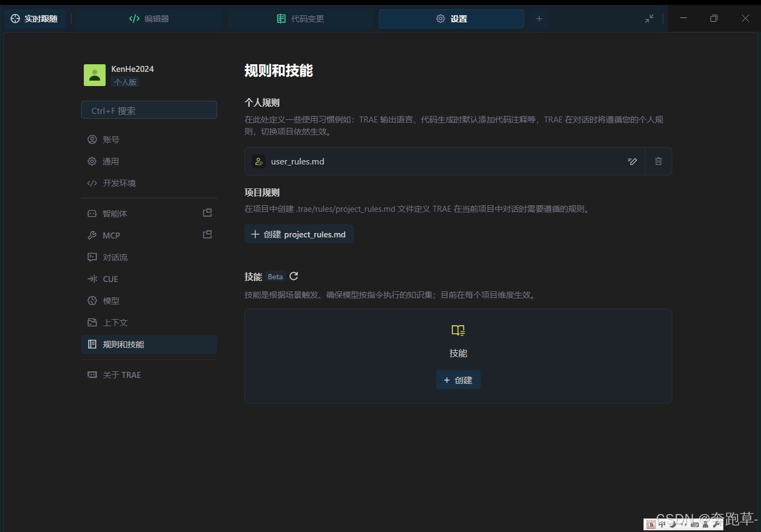The image size is (761, 532).
Task: Click the collapse-tabs arrows icon top right
Action: tap(649, 18)
